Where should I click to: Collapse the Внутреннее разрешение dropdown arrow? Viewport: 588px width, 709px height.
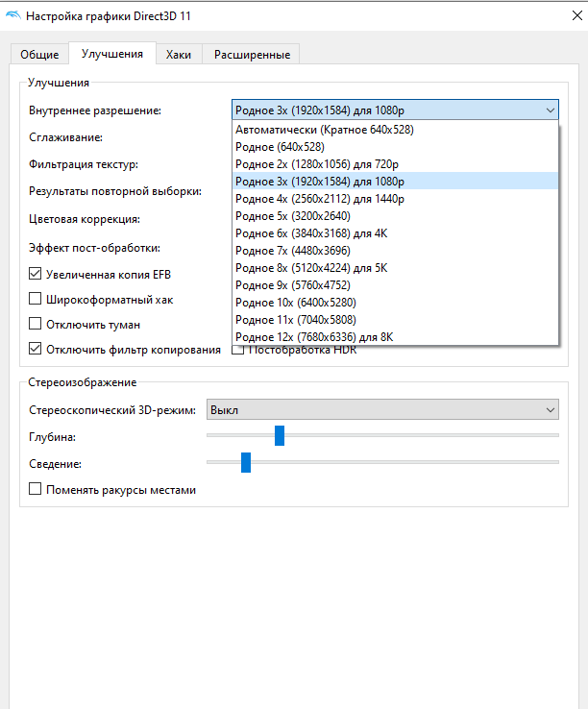pyautogui.click(x=550, y=110)
